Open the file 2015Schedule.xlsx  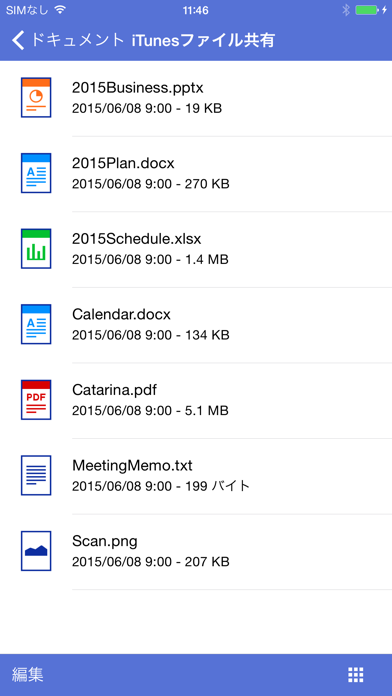pyautogui.click(x=196, y=249)
